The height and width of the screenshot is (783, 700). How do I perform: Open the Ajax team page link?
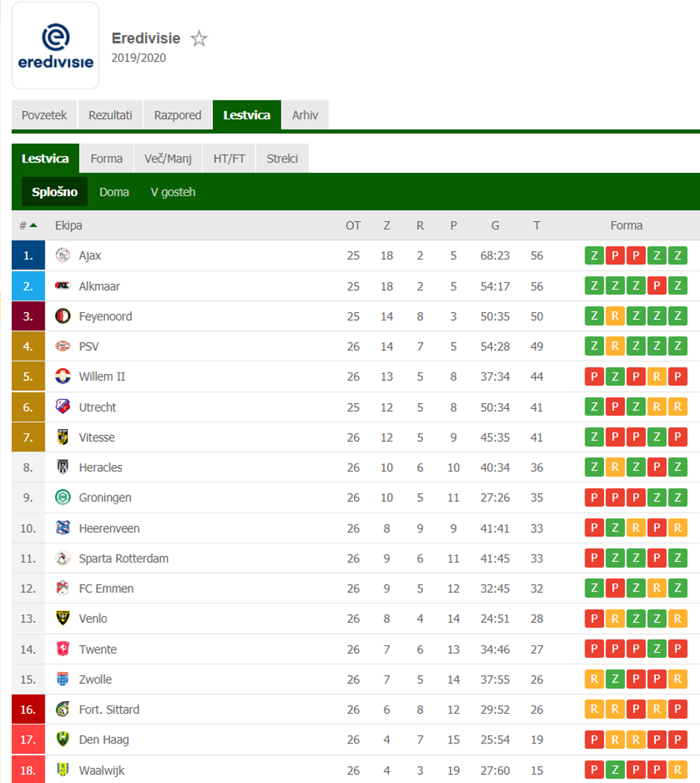click(x=91, y=255)
